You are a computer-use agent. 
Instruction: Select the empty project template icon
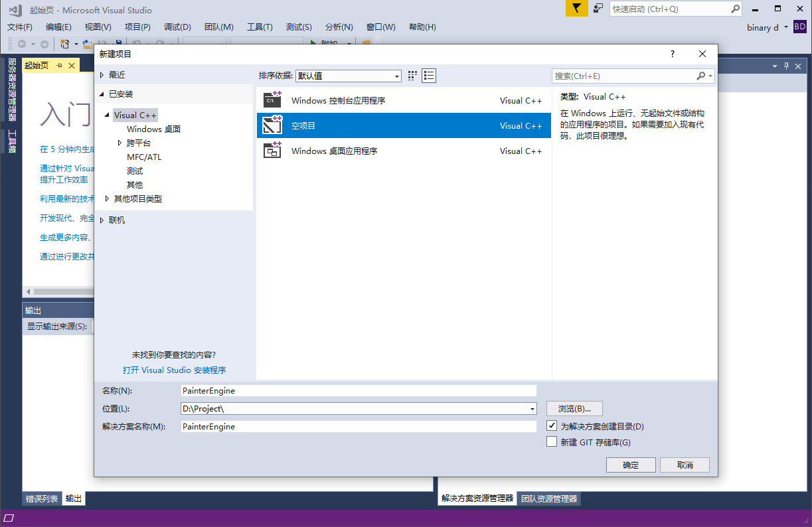272,125
